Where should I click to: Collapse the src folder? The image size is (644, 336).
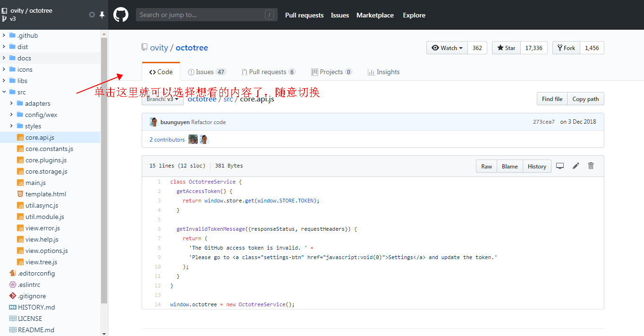4,92
